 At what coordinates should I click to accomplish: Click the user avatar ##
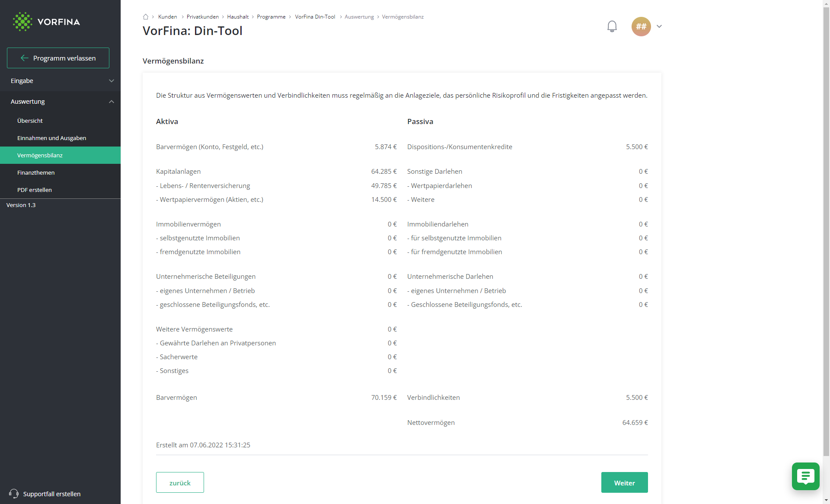(x=641, y=26)
